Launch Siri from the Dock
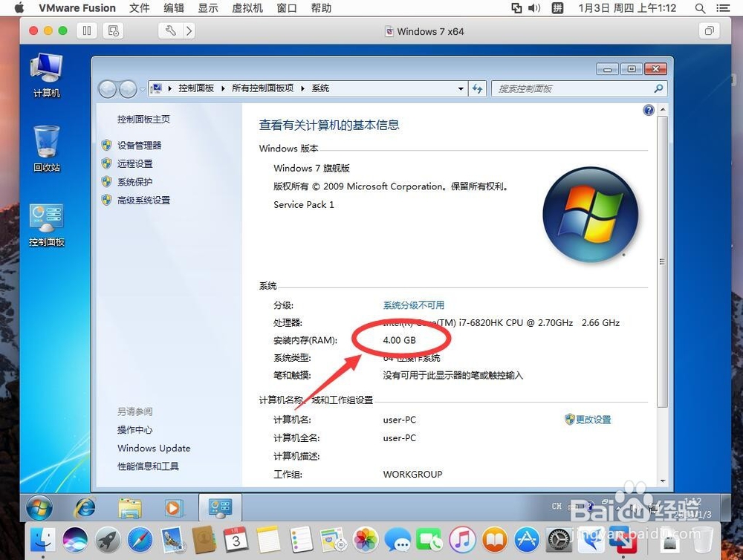 (75, 539)
